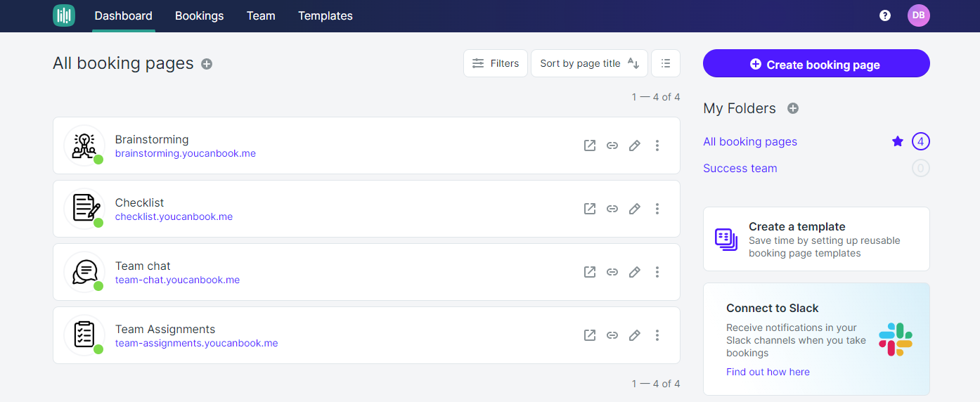Open DB user avatar menu
980x402 pixels.
tap(919, 15)
